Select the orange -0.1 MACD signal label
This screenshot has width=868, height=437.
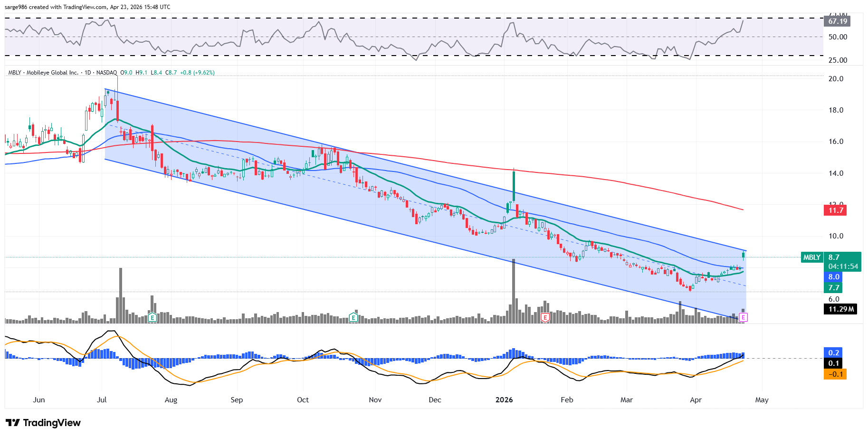pyautogui.click(x=835, y=374)
